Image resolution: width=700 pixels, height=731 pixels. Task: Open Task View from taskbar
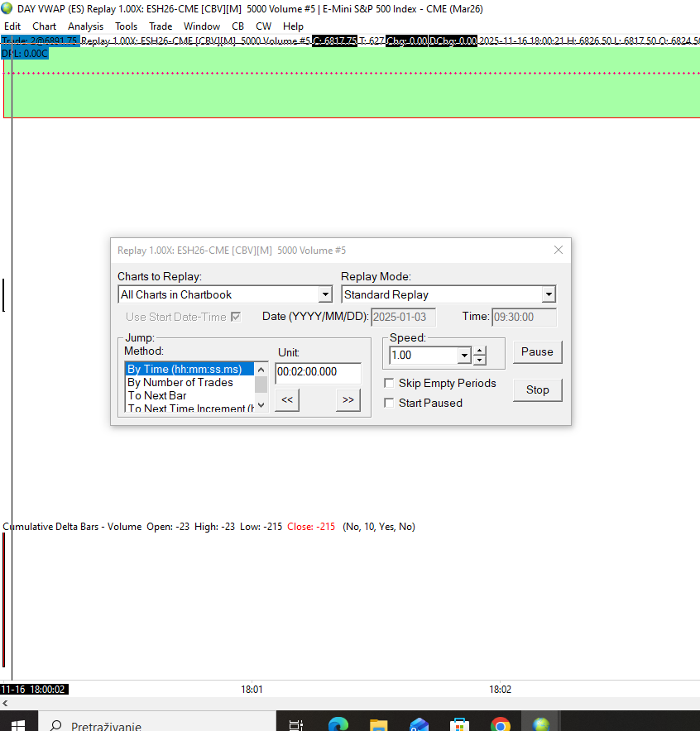point(295,724)
